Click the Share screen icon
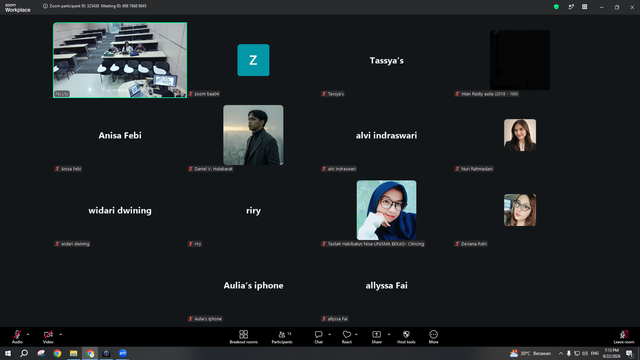The image size is (640, 360). [376, 334]
